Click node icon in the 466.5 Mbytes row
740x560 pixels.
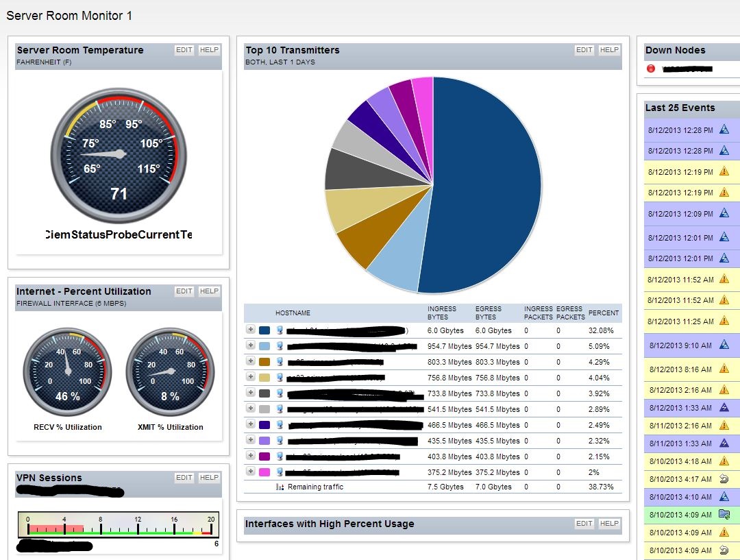coord(280,425)
